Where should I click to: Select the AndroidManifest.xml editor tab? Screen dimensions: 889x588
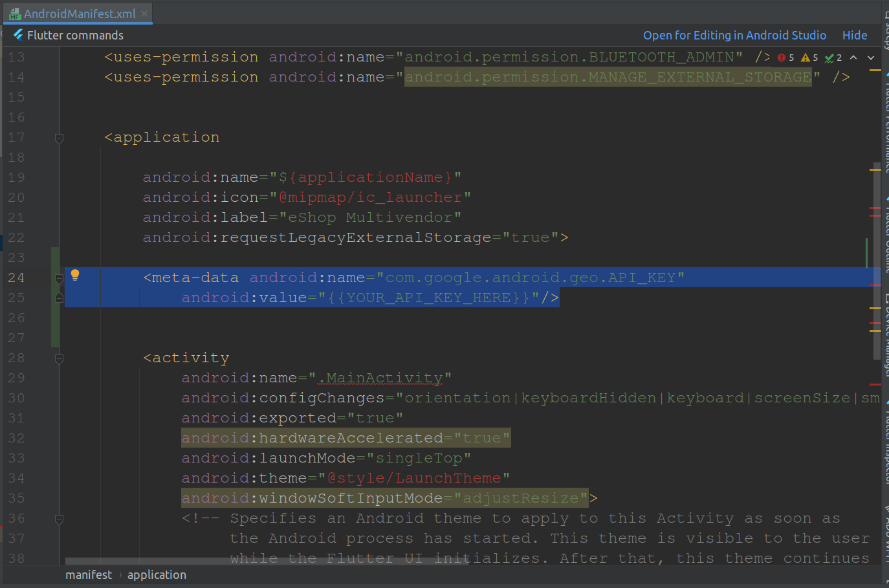(79, 14)
